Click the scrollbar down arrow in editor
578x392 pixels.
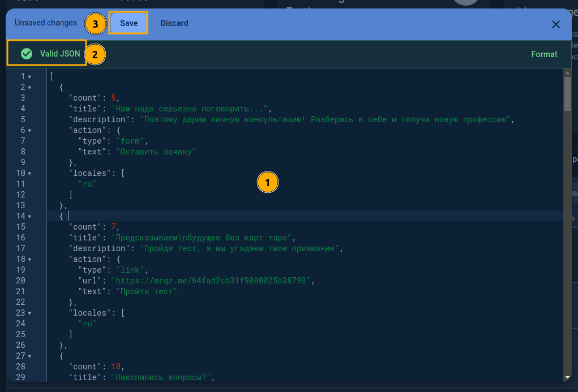(x=567, y=377)
